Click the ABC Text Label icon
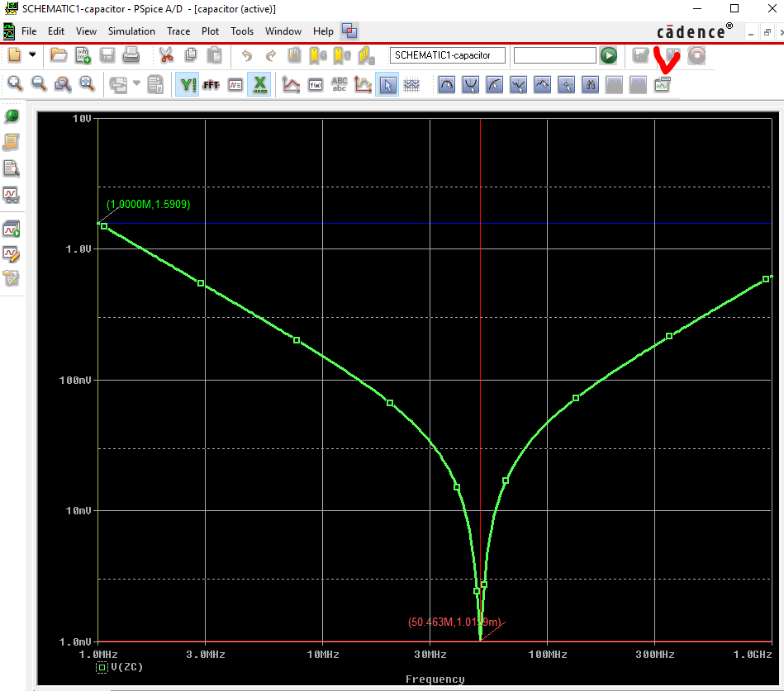The height and width of the screenshot is (691, 784). coord(339,84)
